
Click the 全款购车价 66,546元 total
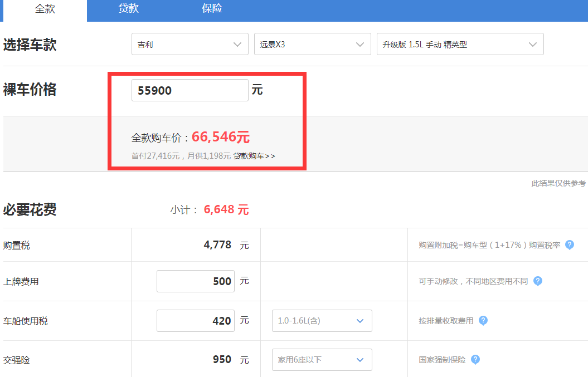pyautogui.click(x=221, y=137)
